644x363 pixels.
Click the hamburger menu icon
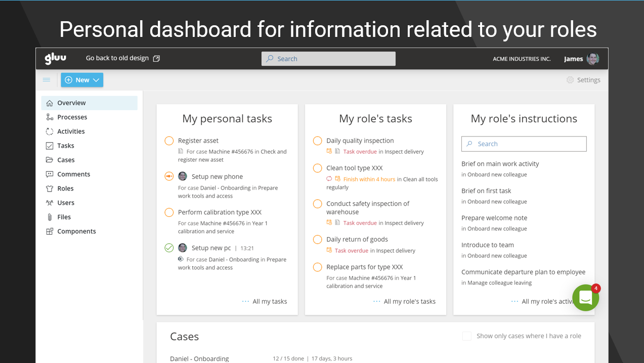47,80
